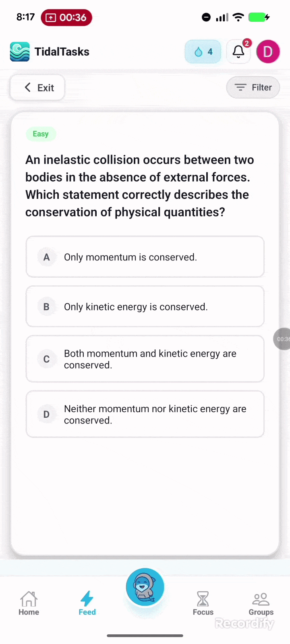
Task: Select answer C about both conserved quantities
Action: coord(145,359)
